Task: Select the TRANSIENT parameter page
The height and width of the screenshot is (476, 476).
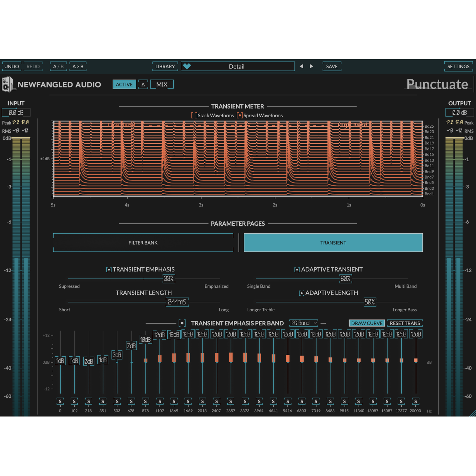Action: coord(333,243)
